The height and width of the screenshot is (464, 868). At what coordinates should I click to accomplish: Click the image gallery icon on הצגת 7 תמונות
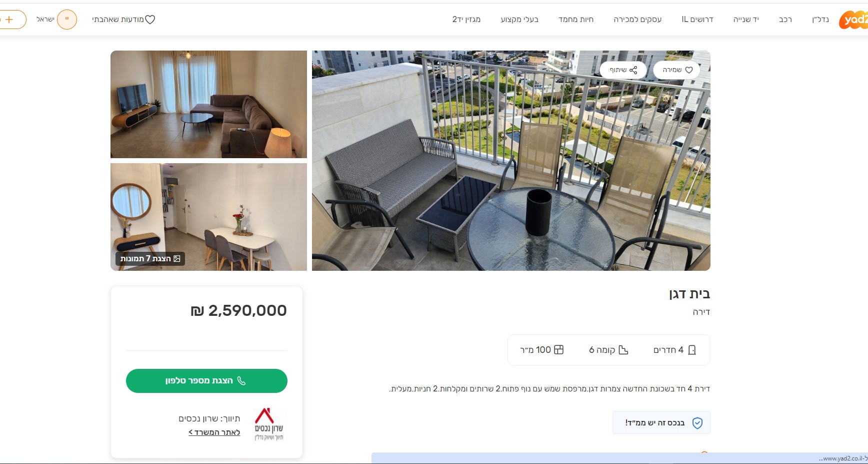click(x=177, y=259)
